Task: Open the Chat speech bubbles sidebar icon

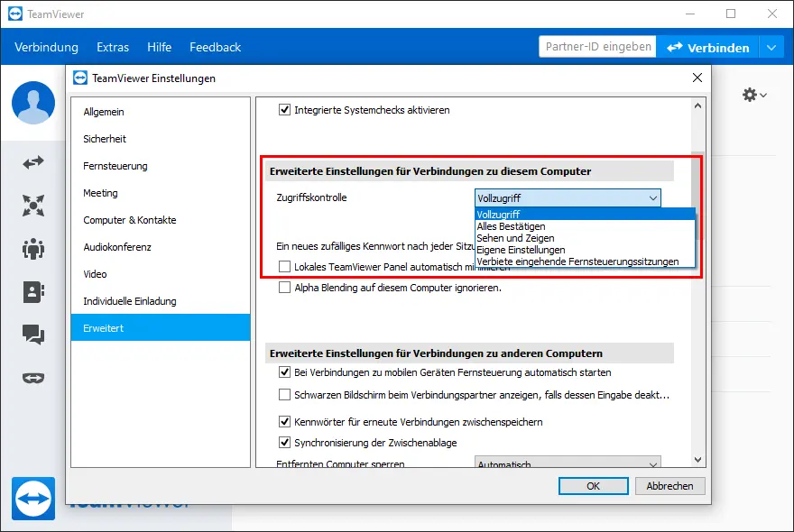Action: (33, 335)
